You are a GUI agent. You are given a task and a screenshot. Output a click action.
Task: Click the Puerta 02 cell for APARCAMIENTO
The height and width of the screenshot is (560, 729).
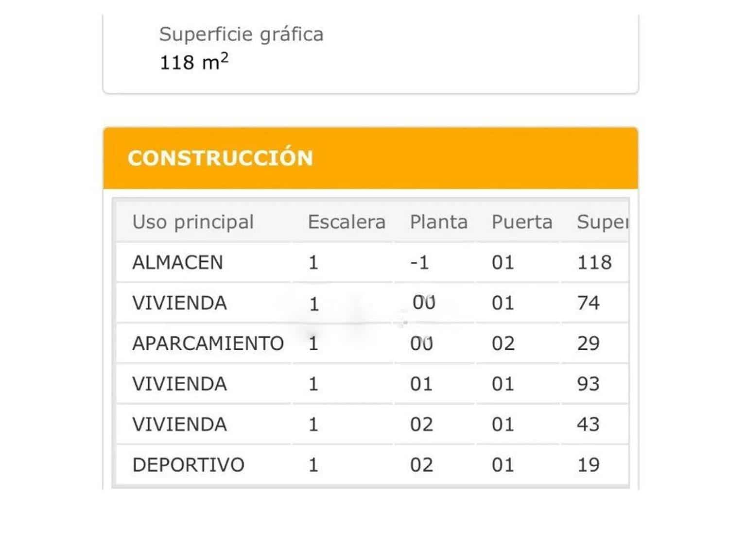(503, 343)
